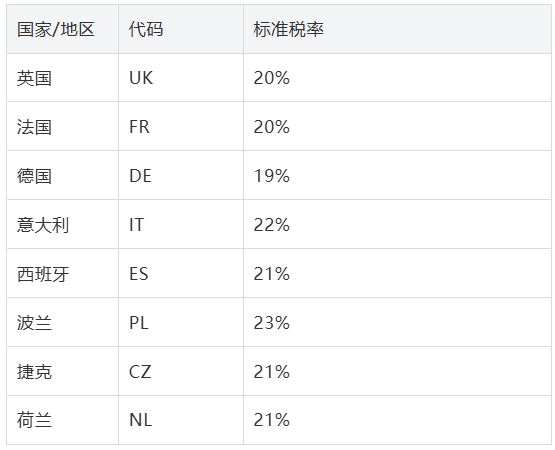Click the ES code cell
The height and width of the screenshot is (450, 555).
click(x=181, y=274)
